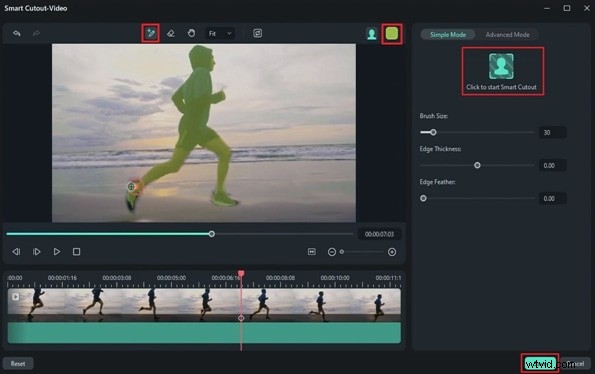The image size is (595, 374).
Task: Zoom in the timeline with plus icon
Action: (x=392, y=252)
